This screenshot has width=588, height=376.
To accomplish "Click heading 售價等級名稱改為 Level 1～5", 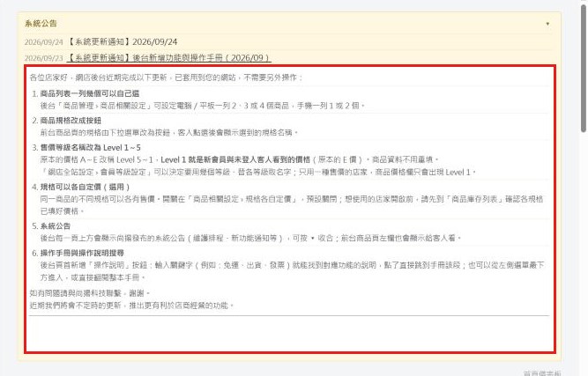I will 91,148.
